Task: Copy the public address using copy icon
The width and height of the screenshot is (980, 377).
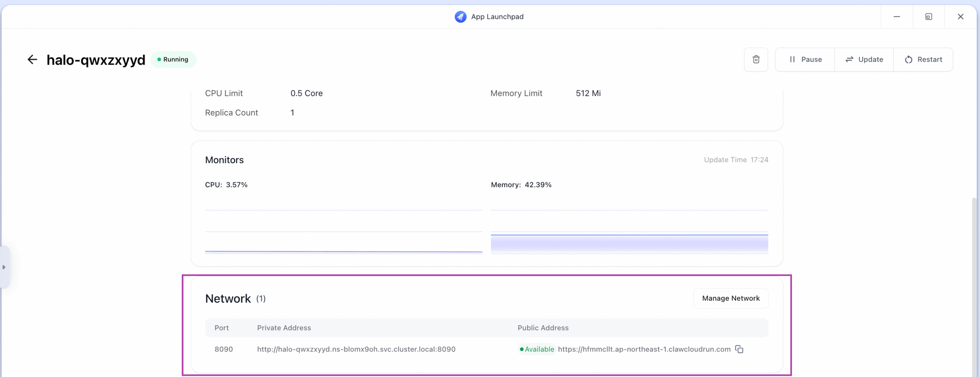Action: [739, 349]
